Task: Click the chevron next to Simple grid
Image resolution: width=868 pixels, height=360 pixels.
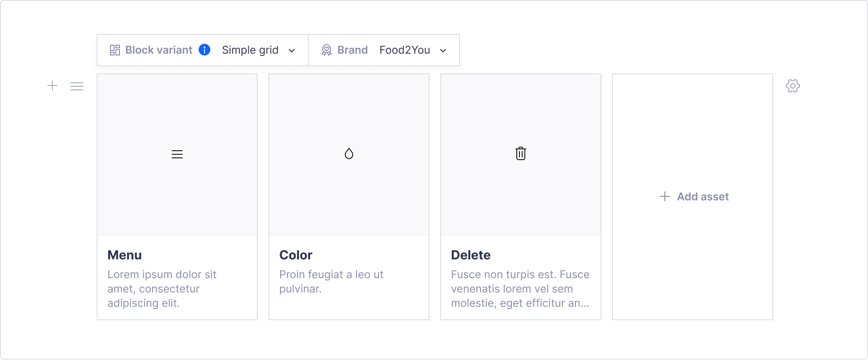Action: point(292,51)
